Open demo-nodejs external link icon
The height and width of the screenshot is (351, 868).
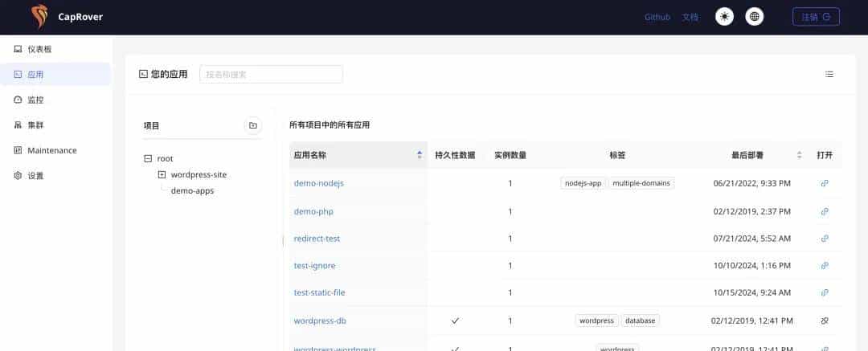825,183
